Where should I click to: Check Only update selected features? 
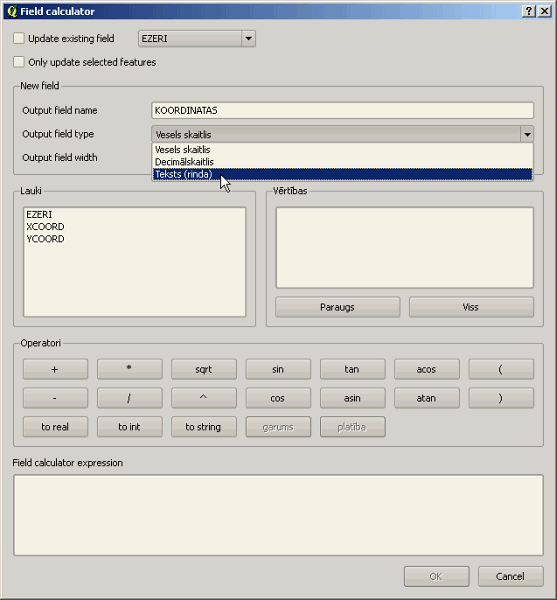pyautogui.click(x=19, y=62)
